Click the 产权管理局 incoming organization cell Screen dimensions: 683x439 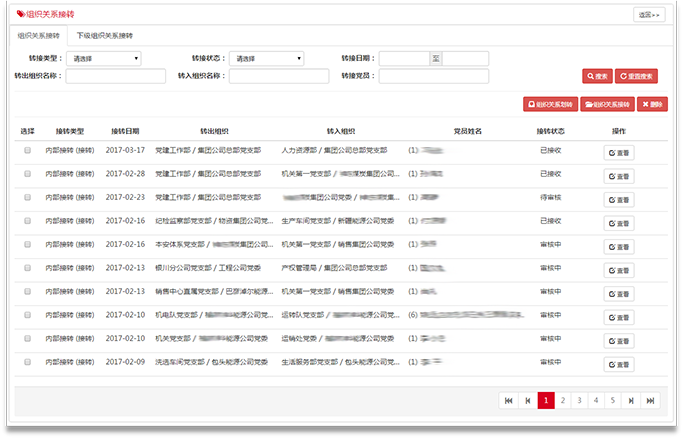(x=334, y=268)
